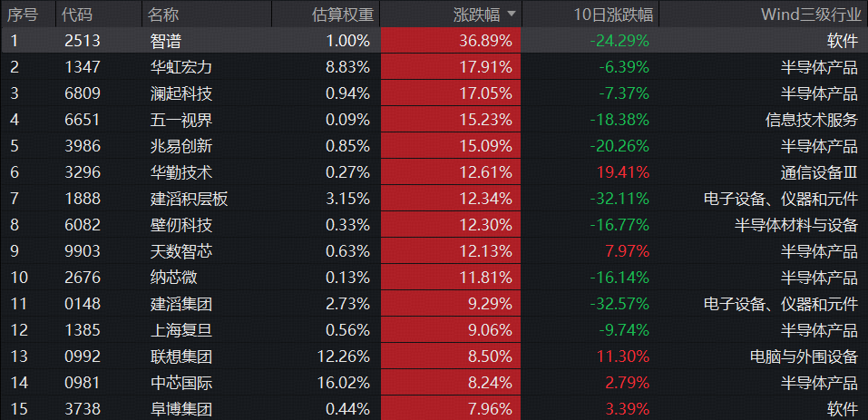868x420 pixels.
Task: Select 建滔积层板 in the list
Action: (x=189, y=199)
